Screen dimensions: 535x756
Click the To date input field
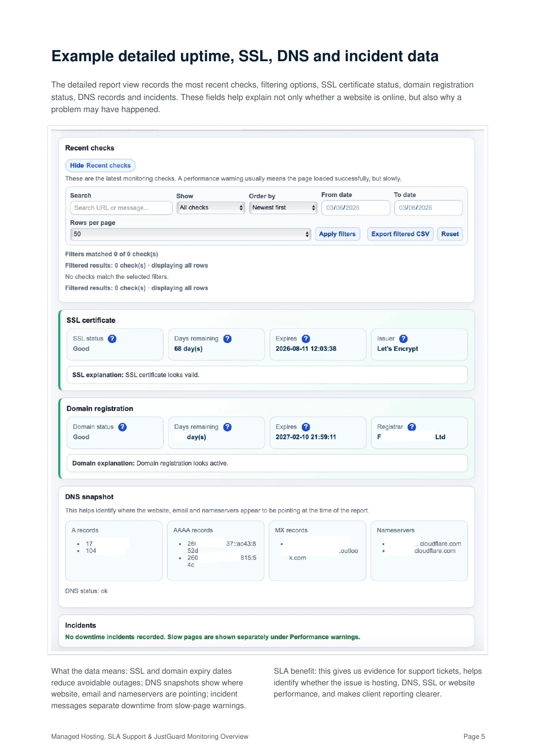pyautogui.click(x=429, y=208)
